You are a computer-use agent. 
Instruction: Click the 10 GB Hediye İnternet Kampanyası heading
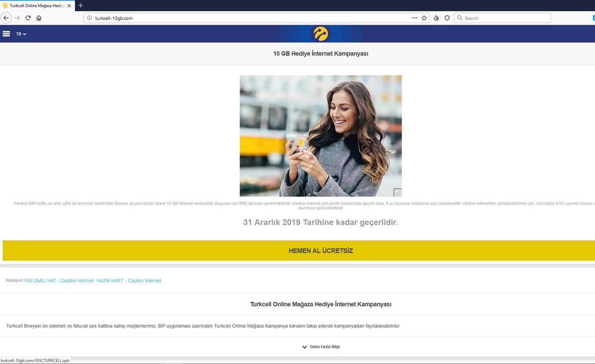(321, 53)
